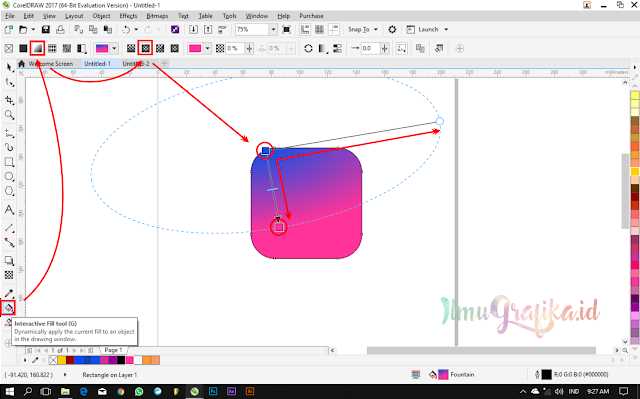Pick the black swatch in document palette
640x399 pixels.
[x=121, y=360]
